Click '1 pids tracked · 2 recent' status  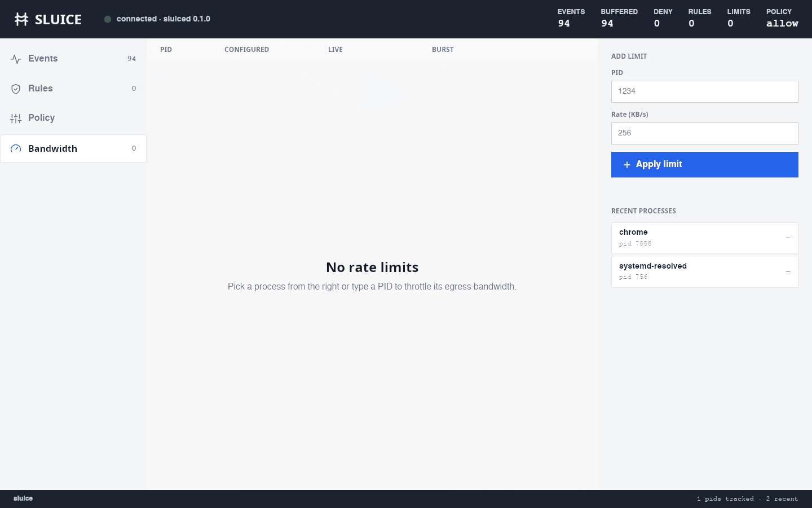(747, 499)
